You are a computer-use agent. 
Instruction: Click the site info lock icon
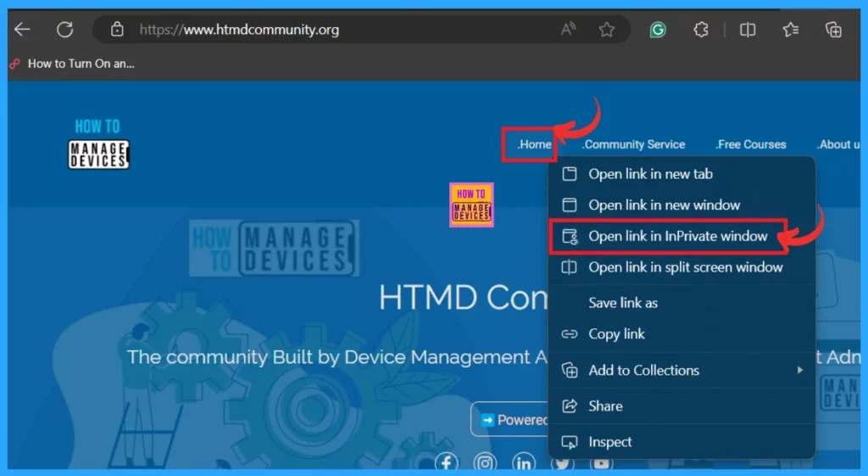click(117, 30)
